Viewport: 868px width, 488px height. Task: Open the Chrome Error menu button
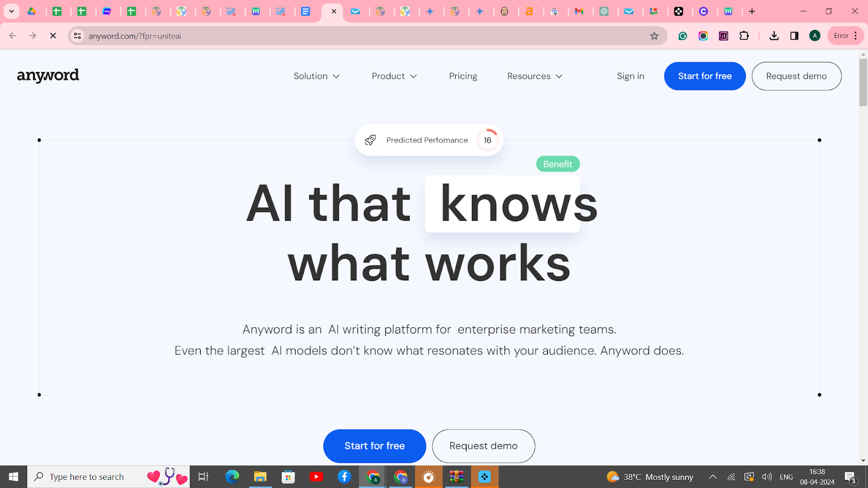click(x=846, y=36)
